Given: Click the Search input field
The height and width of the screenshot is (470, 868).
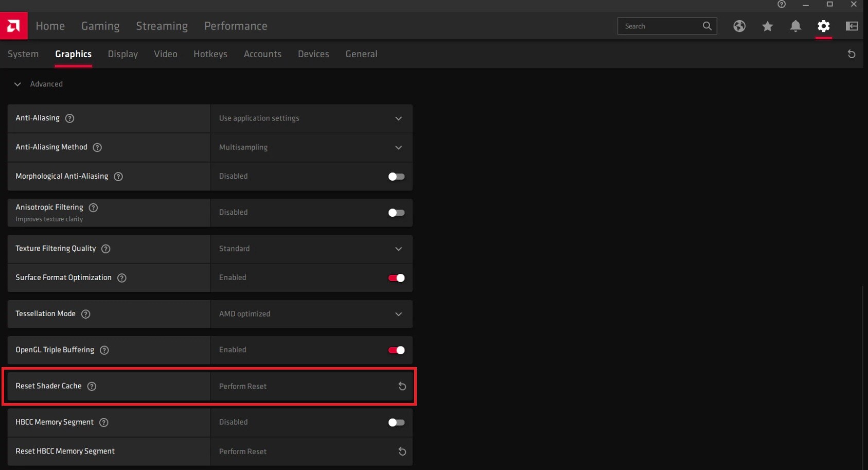Looking at the screenshot, I should [x=661, y=26].
